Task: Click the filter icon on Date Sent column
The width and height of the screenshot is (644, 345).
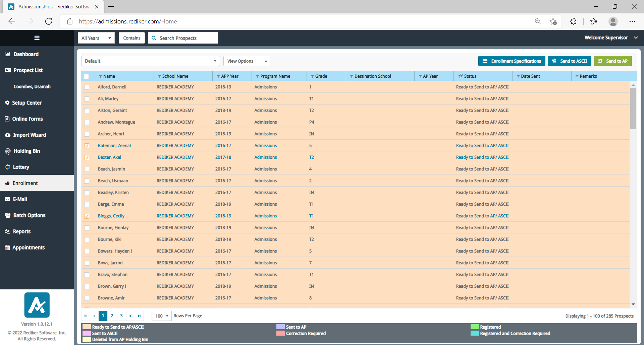Action: (518, 76)
